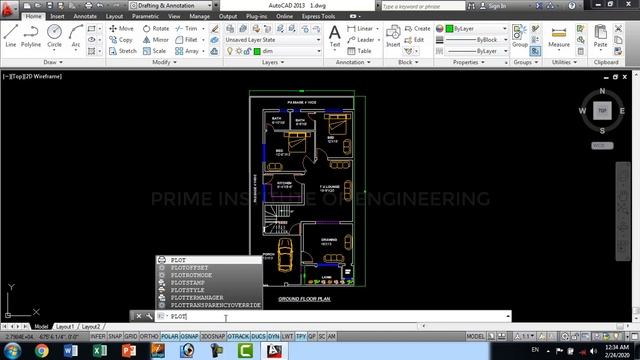
Task: Click the Insert block tool
Action: pos(393,36)
